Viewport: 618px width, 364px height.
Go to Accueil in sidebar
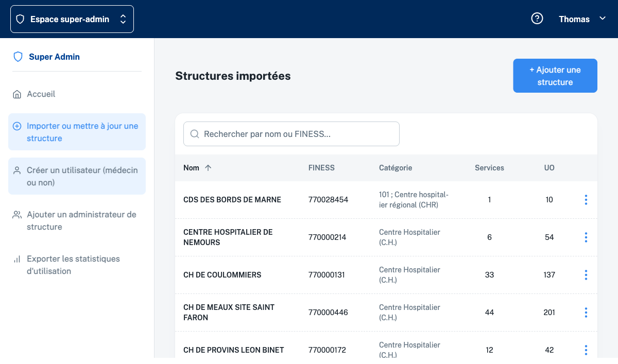pos(41,94)
